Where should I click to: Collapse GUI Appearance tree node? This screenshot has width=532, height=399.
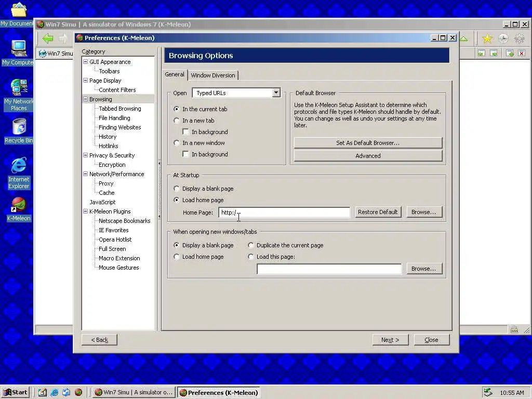click(86, 62)
